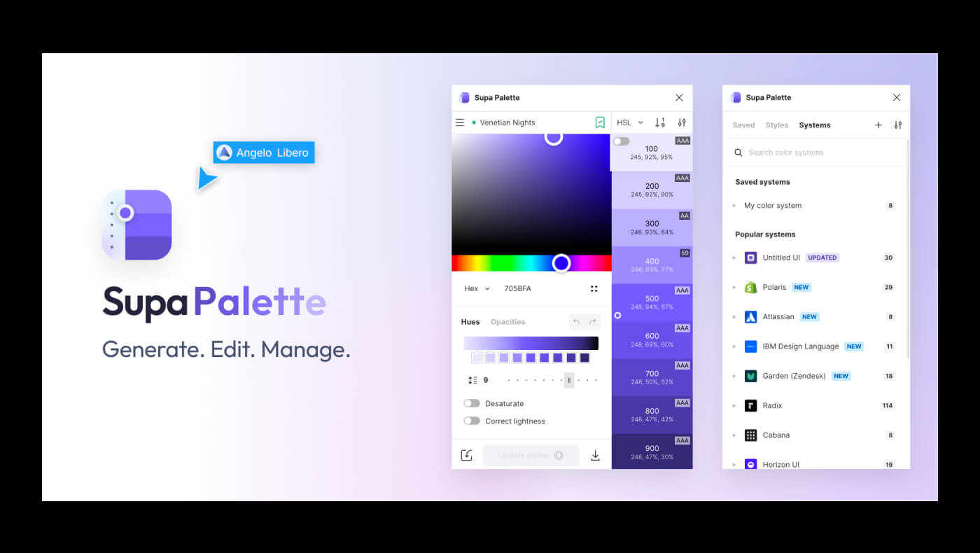Open the hamburger menu beside Venetian Nights

(460, 122)
